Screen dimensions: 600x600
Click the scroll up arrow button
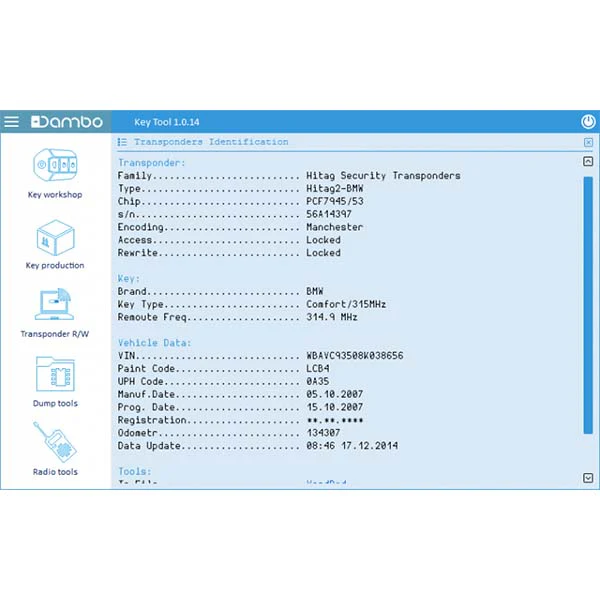pos(588,161)
